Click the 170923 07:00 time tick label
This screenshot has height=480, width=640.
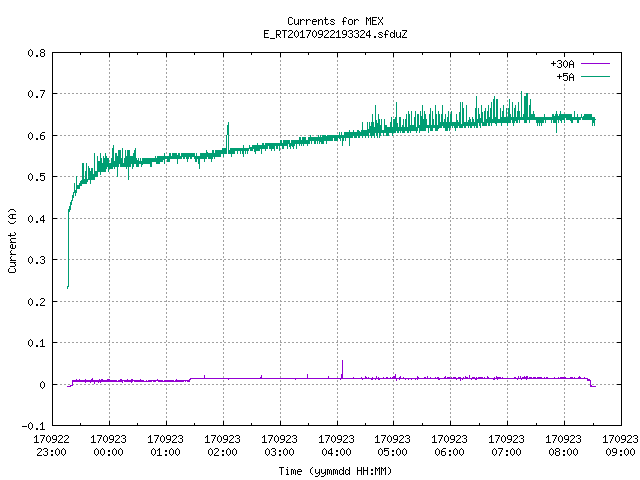pos(507,446)
